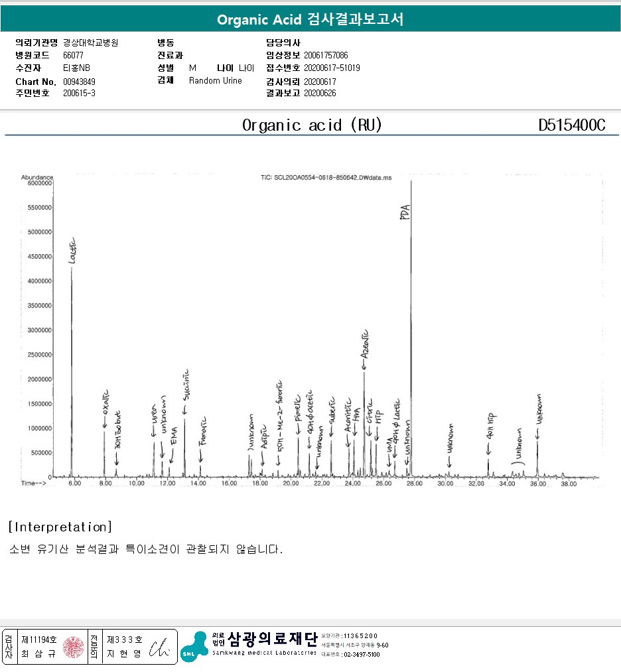The height and width of the screenshot is (672, 621).
Task: Click the Abundance axis label
Action: 37,177
